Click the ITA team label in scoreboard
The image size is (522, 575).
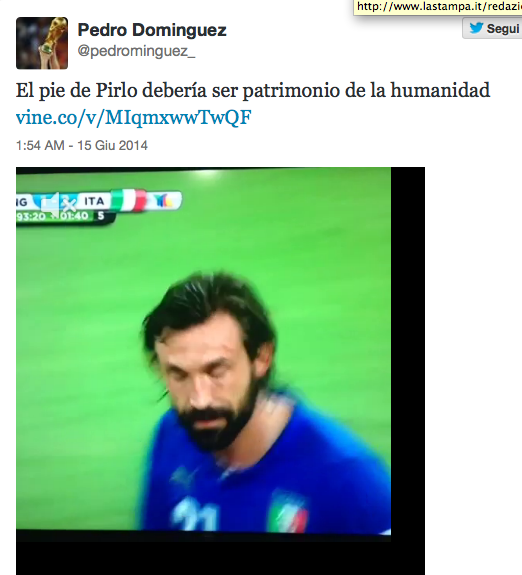94,201
